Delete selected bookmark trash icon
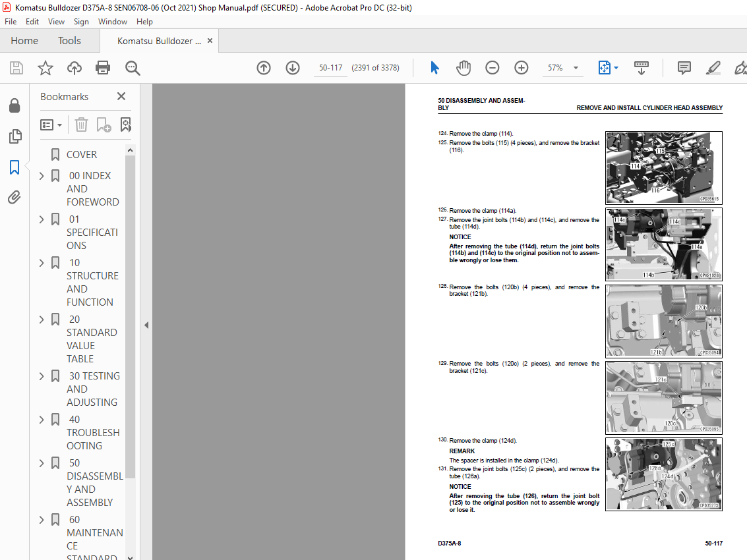Image resolution: width=747 pixels, height=560 pixels. [82, 125]
